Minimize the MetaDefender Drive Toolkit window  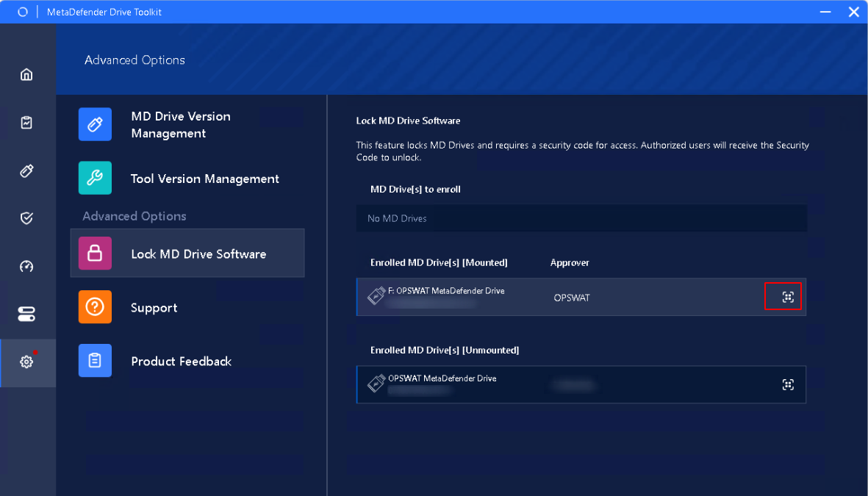pos(825,12)
